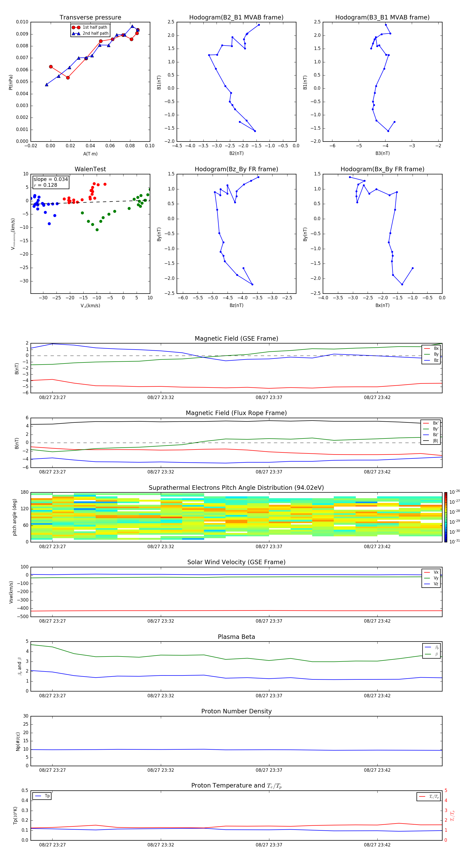473x868 pixels.
Task: Select the Bz entry in GSE legend
Action: (431, 360)
